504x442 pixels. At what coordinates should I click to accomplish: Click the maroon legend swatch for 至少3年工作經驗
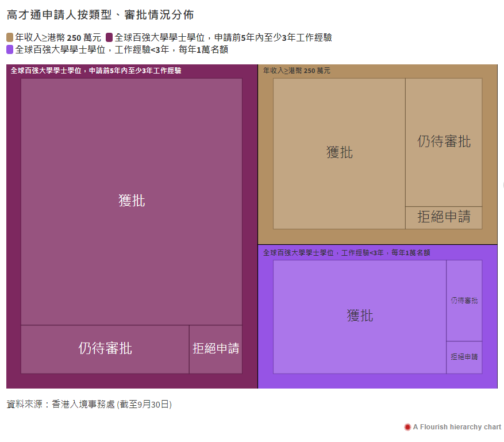[109, 37]
